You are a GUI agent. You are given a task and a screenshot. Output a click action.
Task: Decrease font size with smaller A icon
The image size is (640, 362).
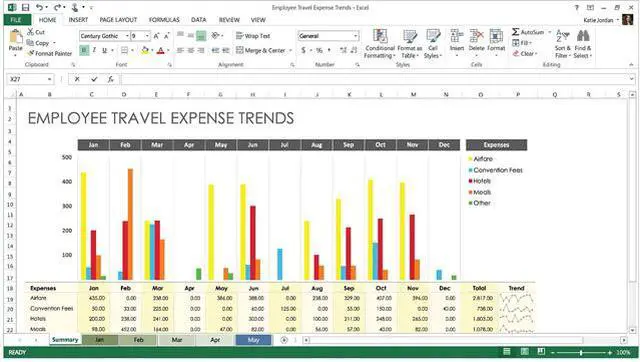click(166, 36)
